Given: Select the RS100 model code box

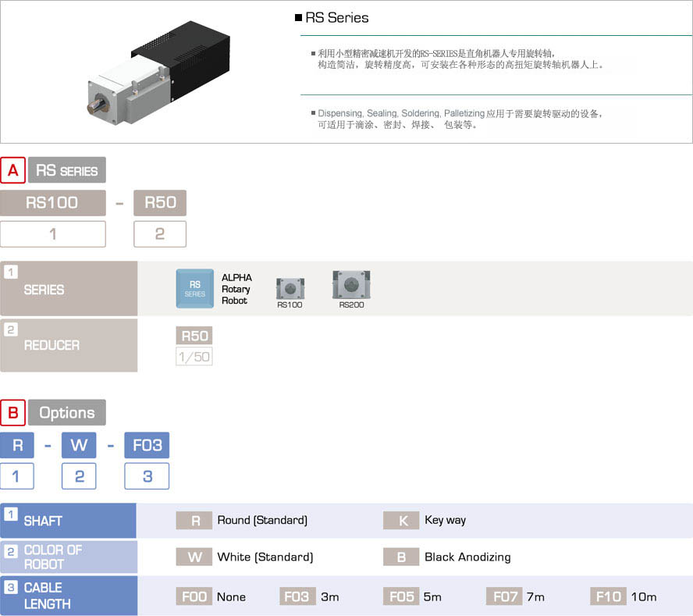Looking at the screenshot, I should click(53, 203).
